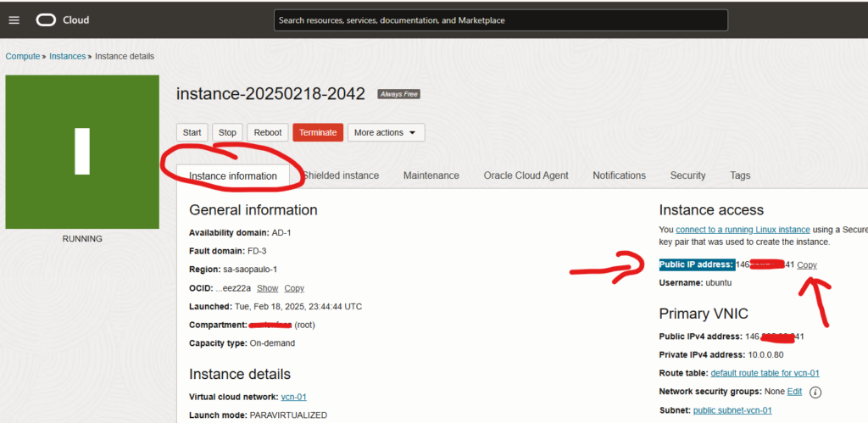Go to Compute breadcrumb
The height and width of the screenshot is (423, 868).
[x=23, y=57]
